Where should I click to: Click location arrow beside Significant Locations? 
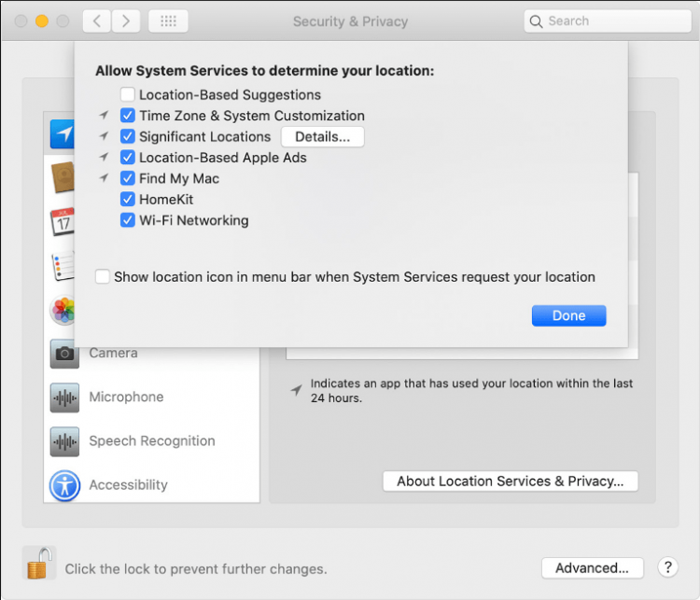(104, 135)
